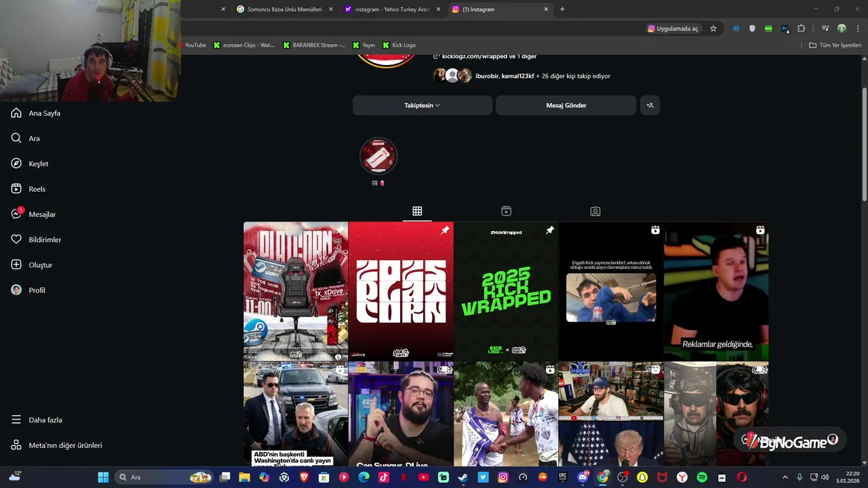This screenshot has width=868, height=488.
Task: Open the Extensions puzzle icon
Action: coord(801,28)
